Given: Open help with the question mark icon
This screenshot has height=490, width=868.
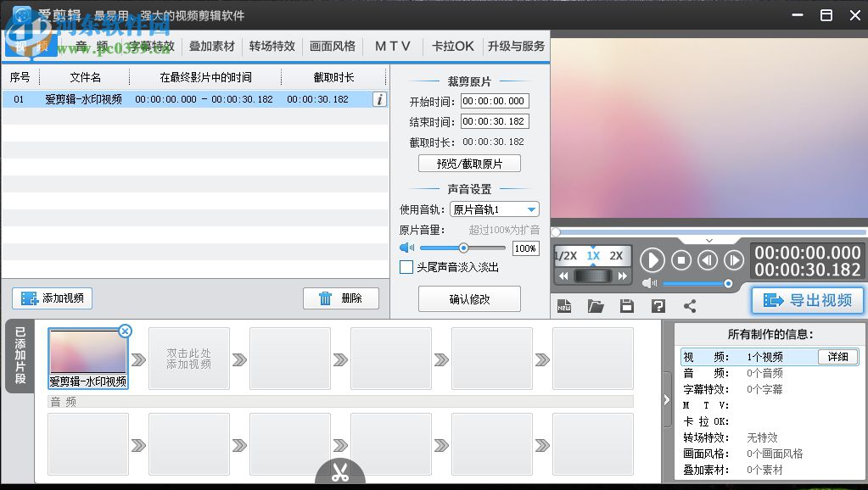Looking at the screenshot, I should [x=658, y=306].
